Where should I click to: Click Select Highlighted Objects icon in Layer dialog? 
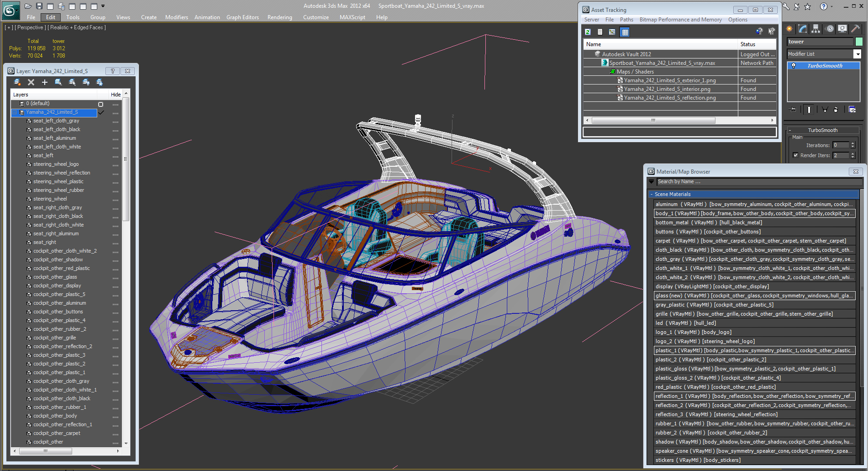point(58,82)
